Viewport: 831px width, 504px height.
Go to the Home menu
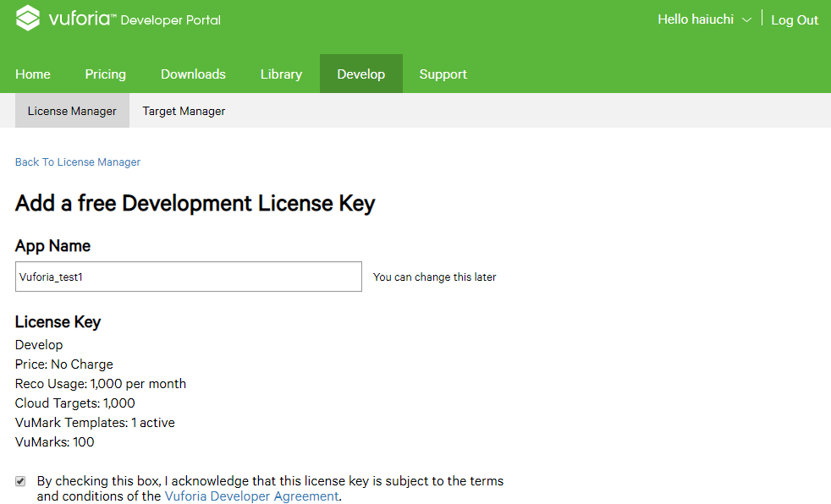(33, 74)
